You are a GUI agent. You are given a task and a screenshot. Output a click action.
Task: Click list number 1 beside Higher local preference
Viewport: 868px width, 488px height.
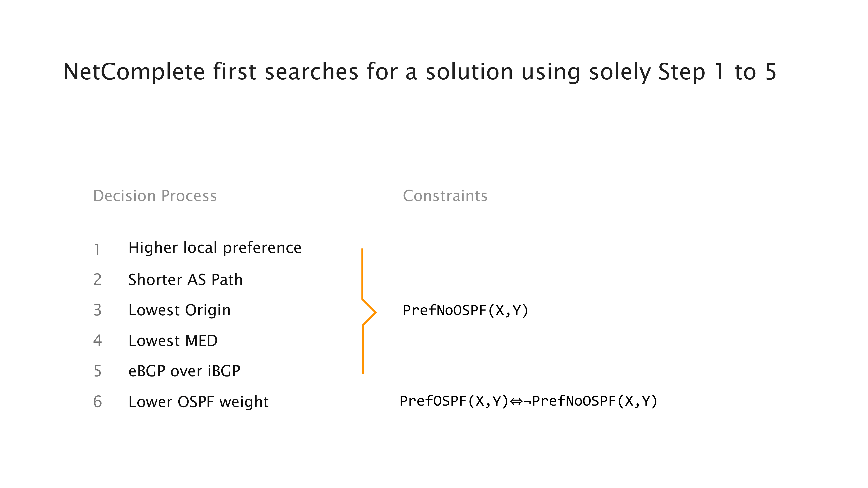pyautogui.click(x=97, y=250)
